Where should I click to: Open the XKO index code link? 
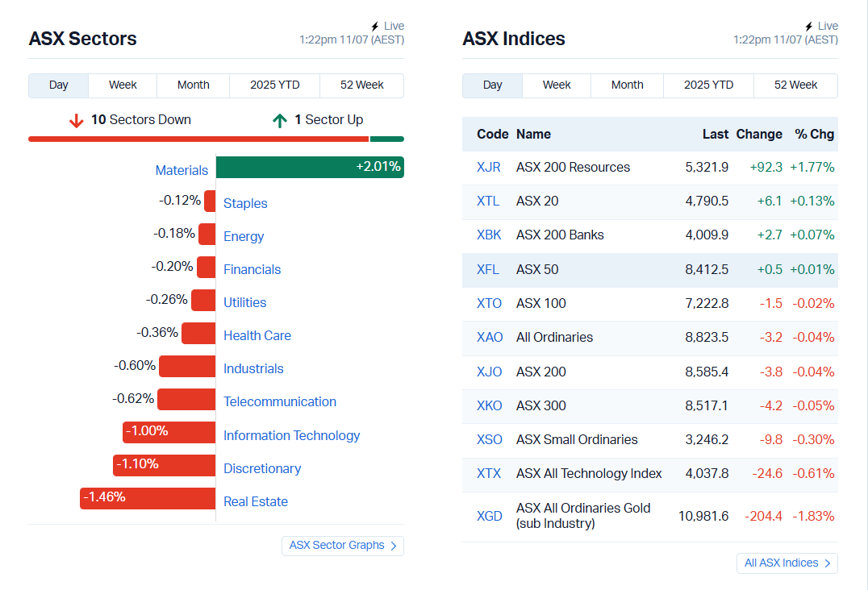490,406
